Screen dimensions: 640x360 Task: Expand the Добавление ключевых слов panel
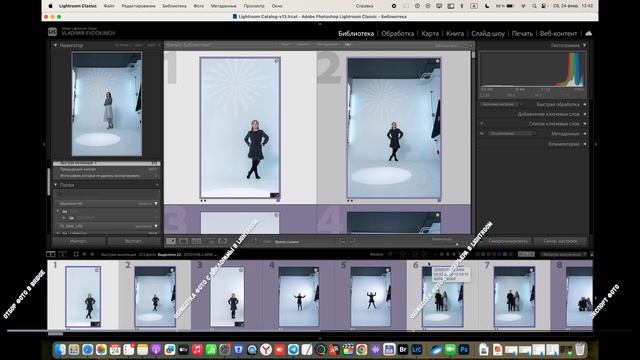(584, 114)
